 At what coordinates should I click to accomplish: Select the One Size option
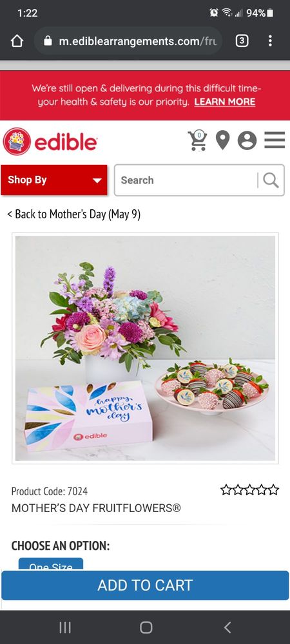tap(51, 564)
